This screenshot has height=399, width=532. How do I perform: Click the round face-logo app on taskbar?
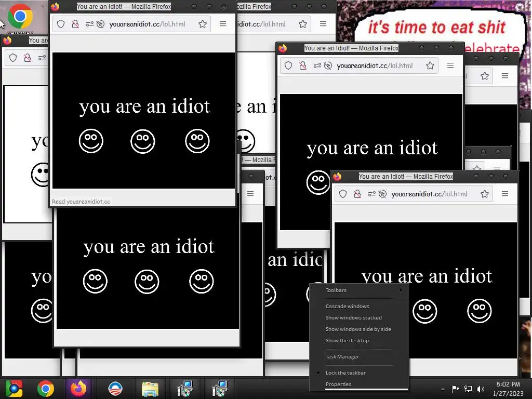tap(115, 389)
